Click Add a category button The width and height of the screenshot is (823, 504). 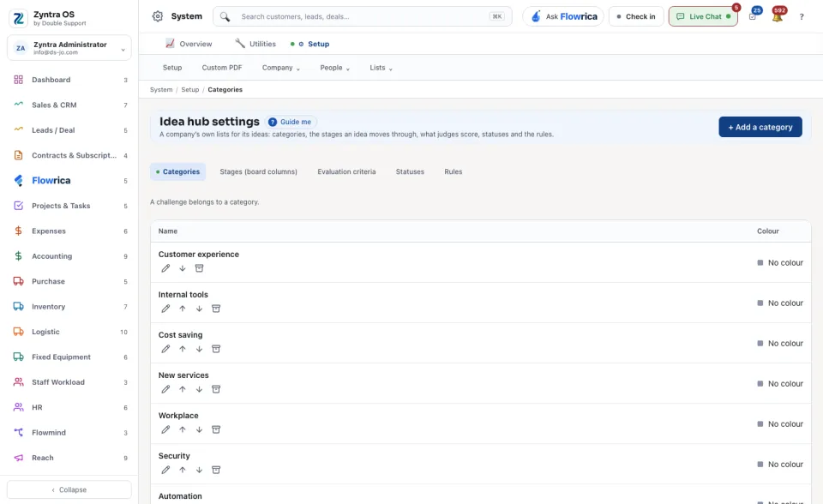pyautogui.click(x=760, y=127)
